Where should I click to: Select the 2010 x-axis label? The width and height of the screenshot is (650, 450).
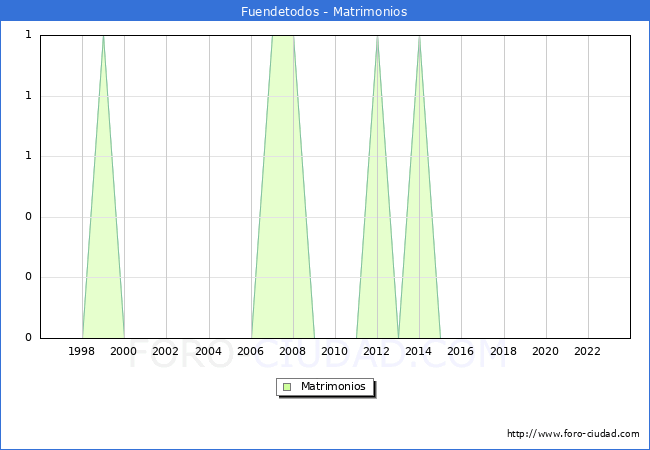coord(335,351)
